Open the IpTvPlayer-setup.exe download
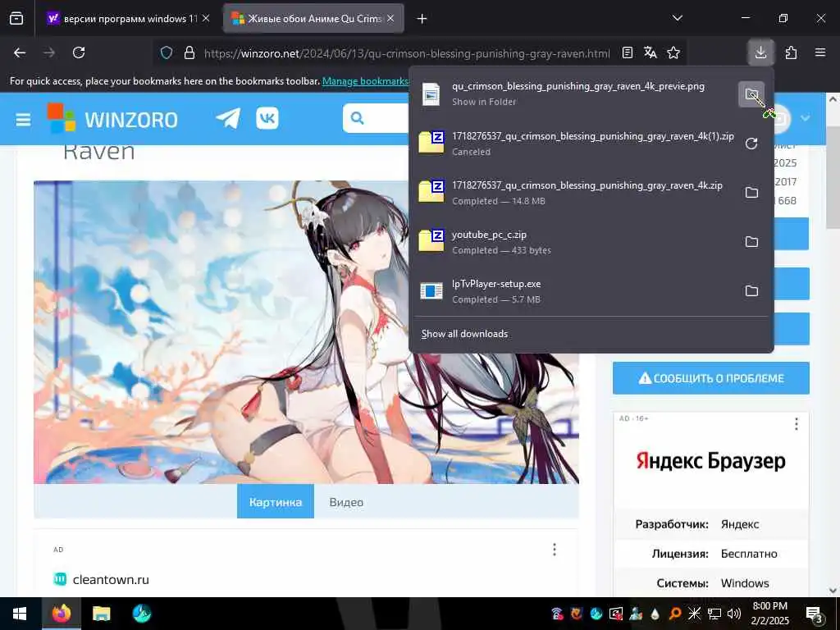Screen dimensions: 840x630 tap(575, 291)
